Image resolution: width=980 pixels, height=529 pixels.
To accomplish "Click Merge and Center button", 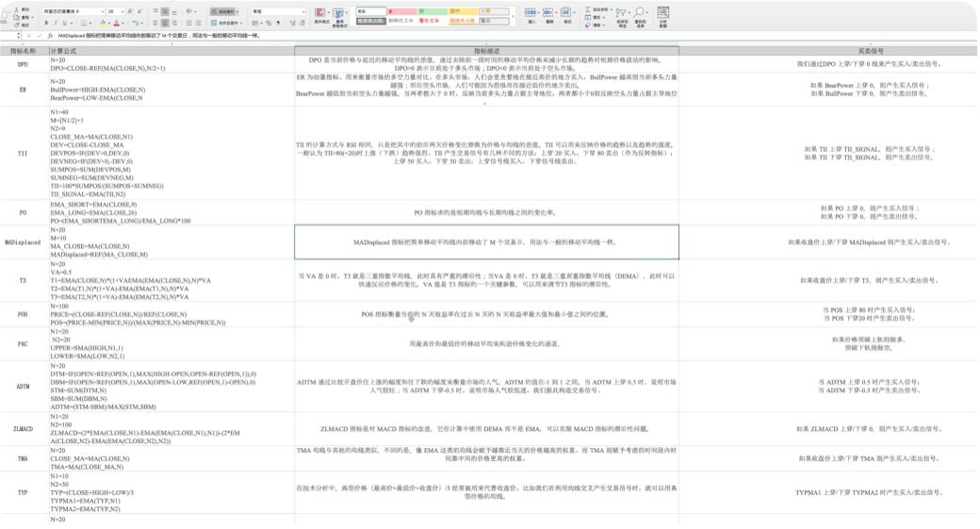I will coord(226,24).
